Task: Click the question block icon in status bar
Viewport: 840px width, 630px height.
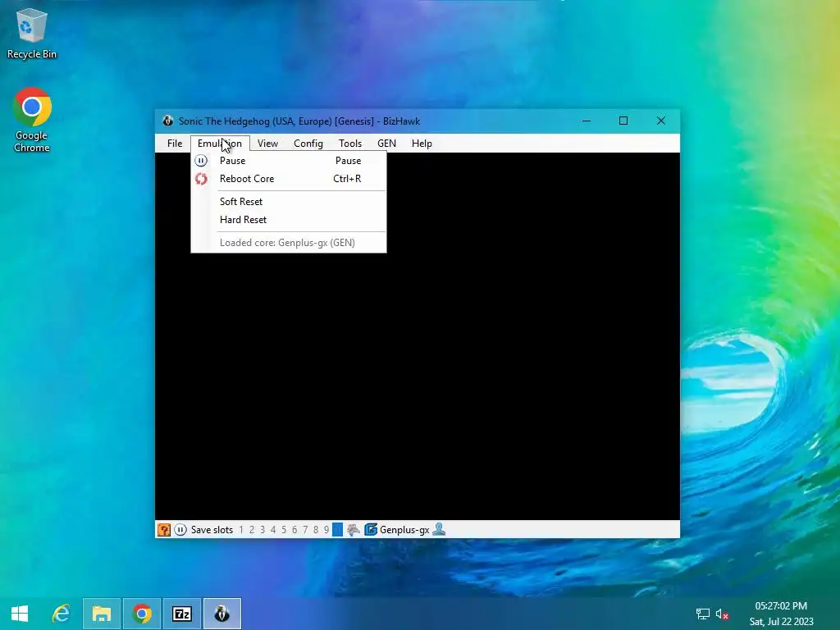Action: coord(164,530)
